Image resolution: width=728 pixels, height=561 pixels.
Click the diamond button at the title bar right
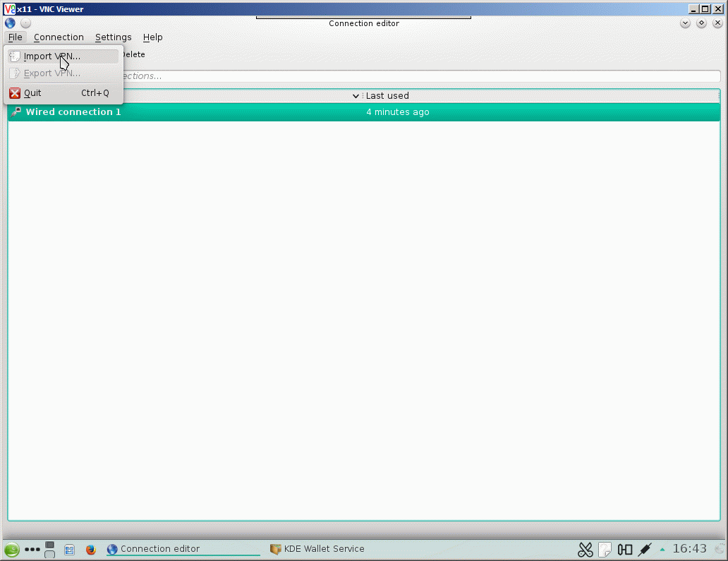click(701, 23)
